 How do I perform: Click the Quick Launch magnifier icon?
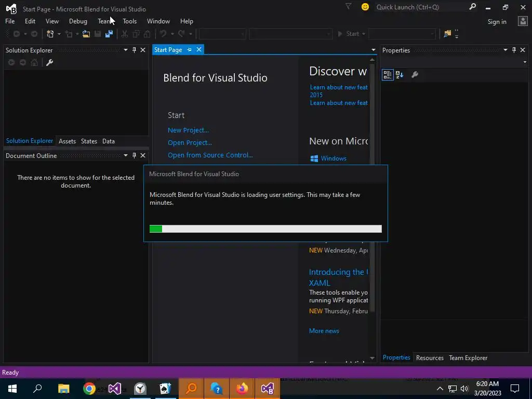472,7
